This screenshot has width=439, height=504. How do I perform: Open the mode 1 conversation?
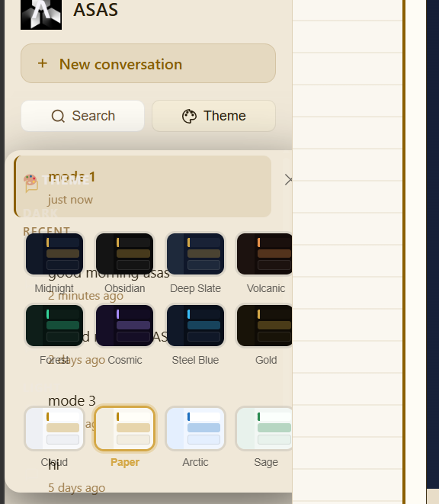tap(143, 187)
